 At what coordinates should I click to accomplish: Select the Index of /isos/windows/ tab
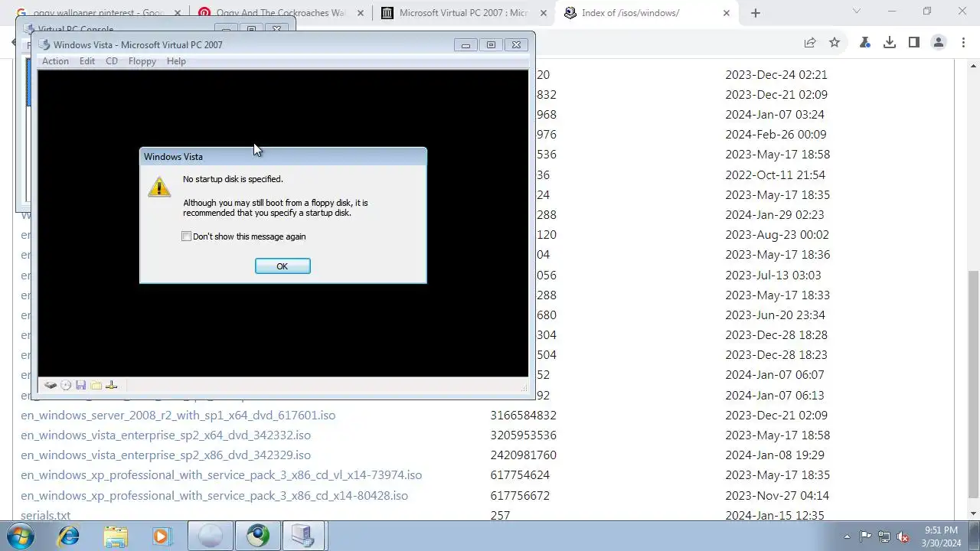[647, 13]
